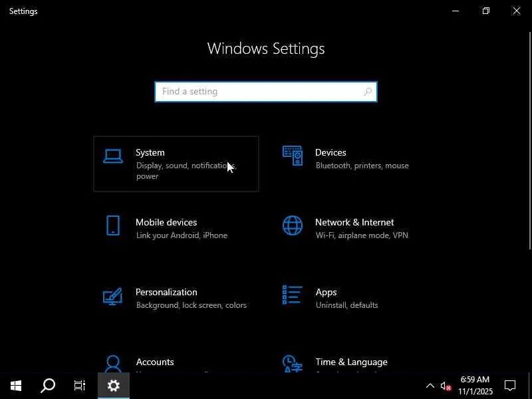Click "Bluetooth, printers, mouse" description

tap(362, 166)
